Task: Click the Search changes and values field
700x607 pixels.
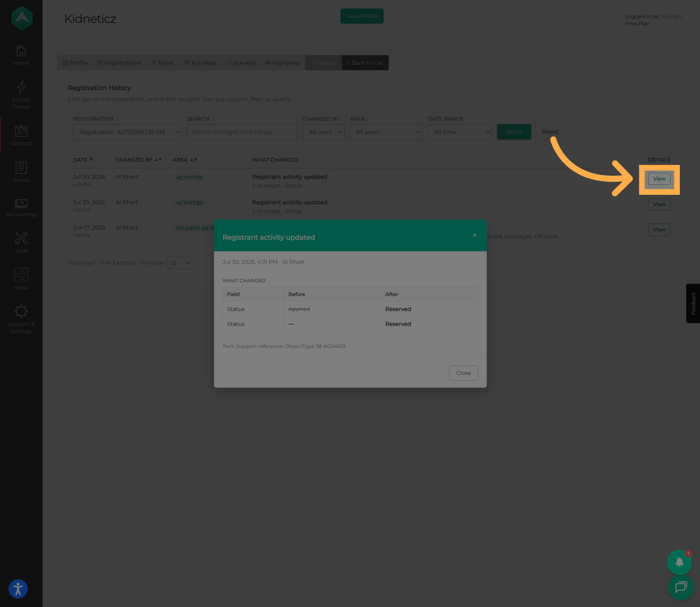Action: pyautogui.click(x=242, y=132)
